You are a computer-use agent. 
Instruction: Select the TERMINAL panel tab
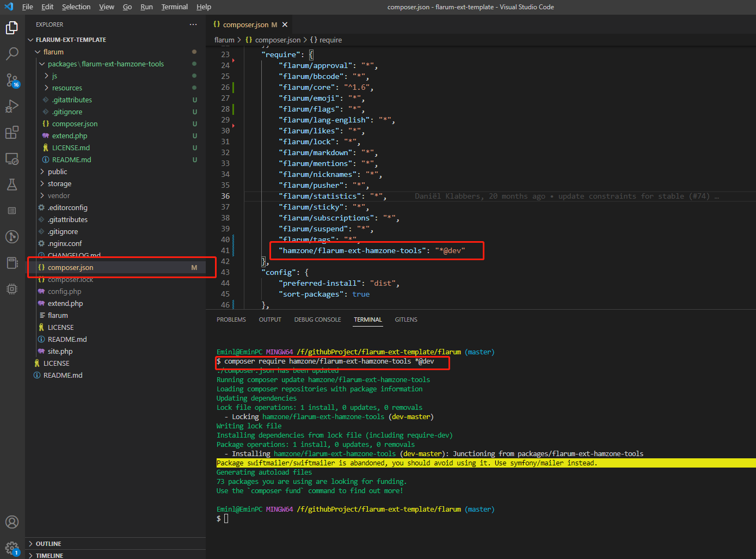[368, 320]
